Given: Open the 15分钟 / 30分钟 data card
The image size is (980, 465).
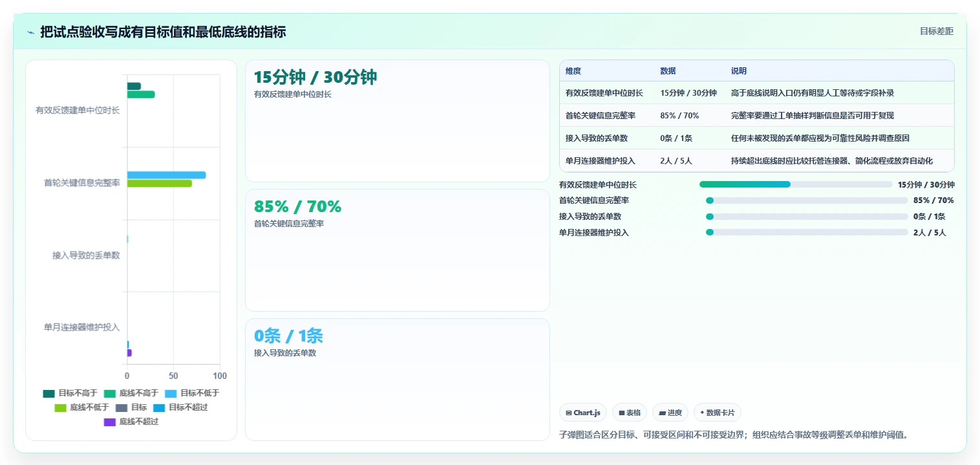Looking at the screenshot, I should (x=398, y=121).
